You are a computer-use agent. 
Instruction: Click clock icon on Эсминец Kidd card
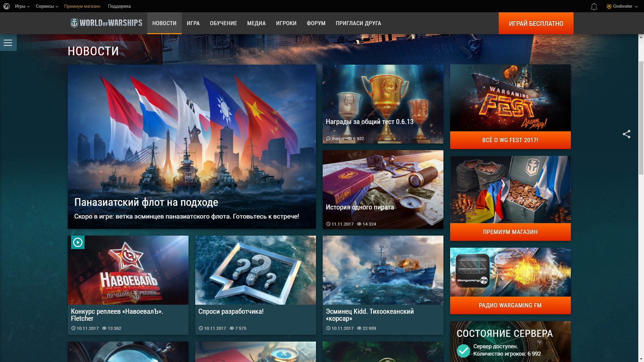[328, 328]
